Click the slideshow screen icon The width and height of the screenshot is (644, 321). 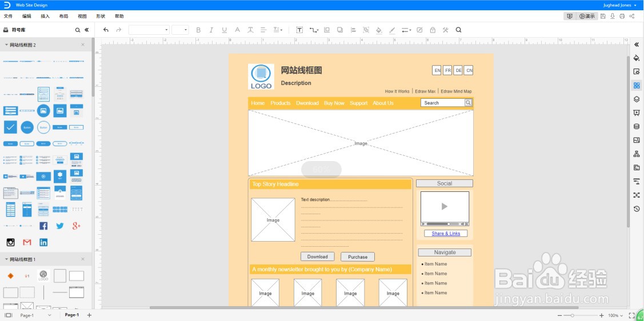tap(570, 17)
